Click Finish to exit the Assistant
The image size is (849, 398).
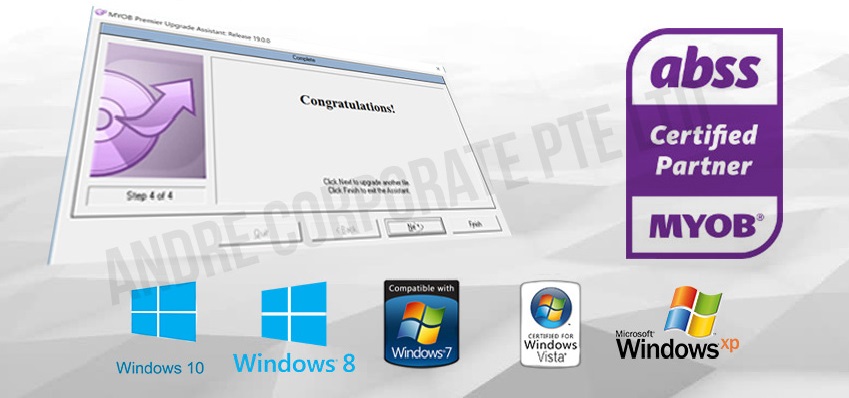pyautogui.click(x=476, y=225)
